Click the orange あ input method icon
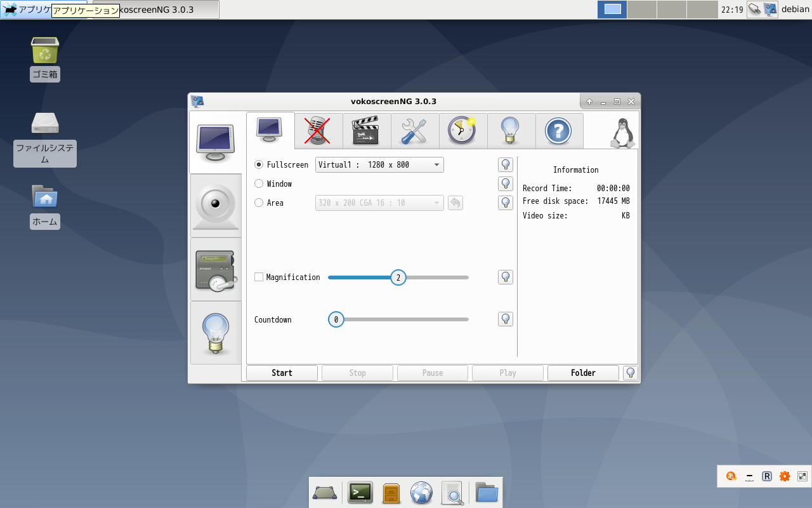This screenshot has width=812, height=508. (731, 476)
